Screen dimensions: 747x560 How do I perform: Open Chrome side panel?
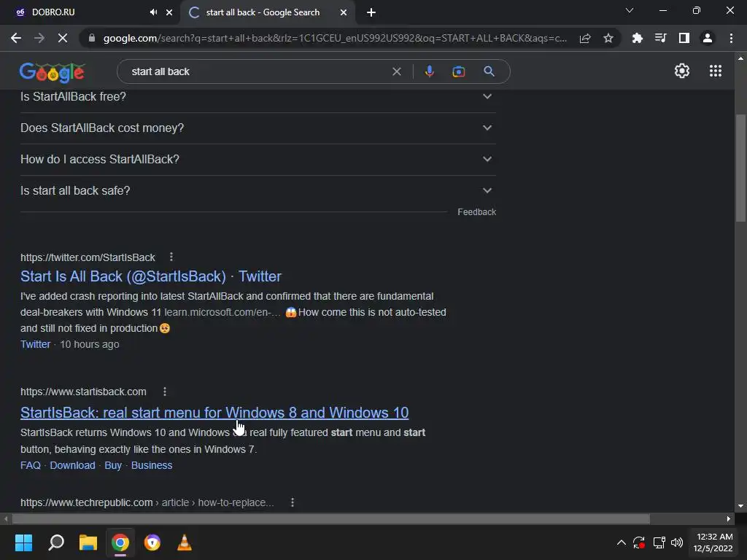pos(684,38)
